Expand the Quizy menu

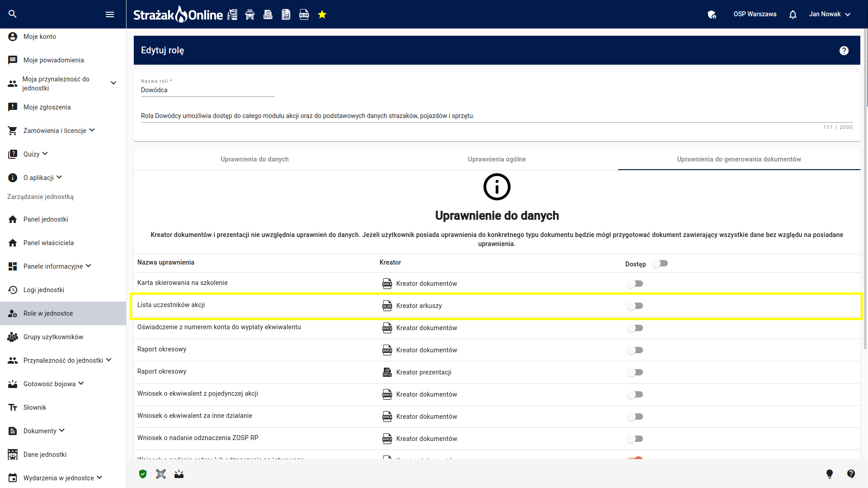click(45, 154)
